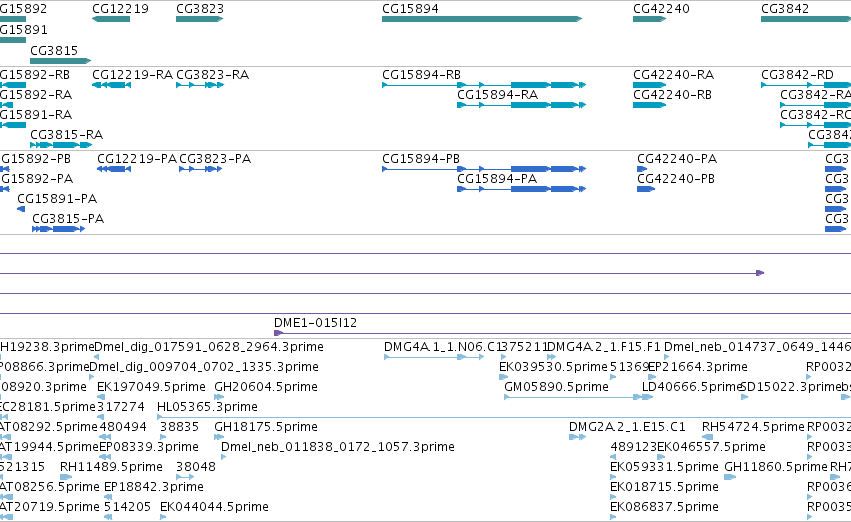Open the RH54724.5prime EST label
The width and height of the screenshot is (851, 522).
(753, 427)
